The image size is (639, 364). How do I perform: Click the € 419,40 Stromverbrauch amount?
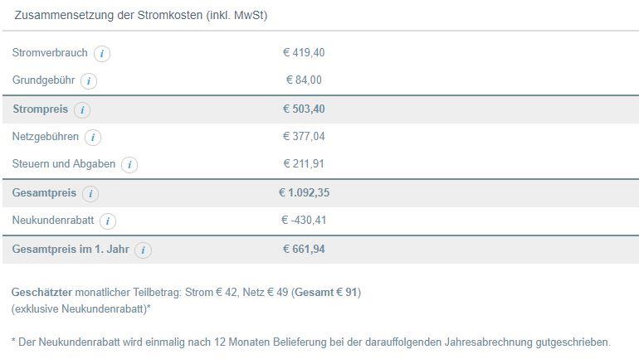(x=304, y=52)
